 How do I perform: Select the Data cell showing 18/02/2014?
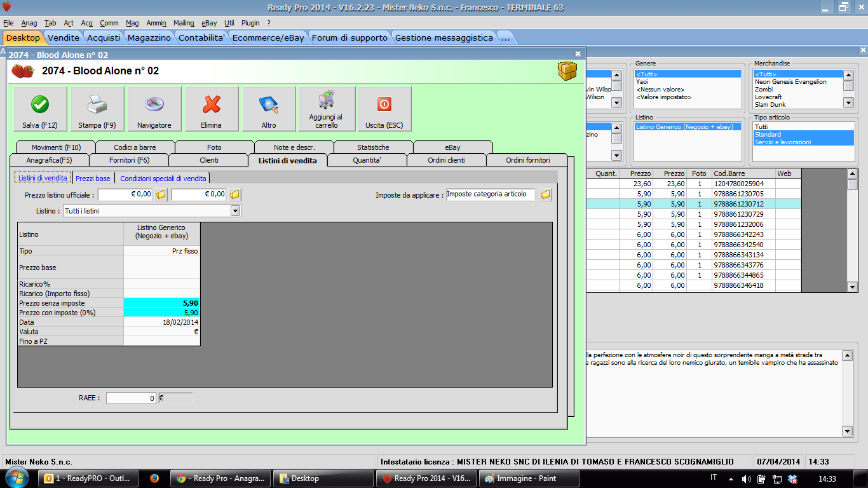162,322
